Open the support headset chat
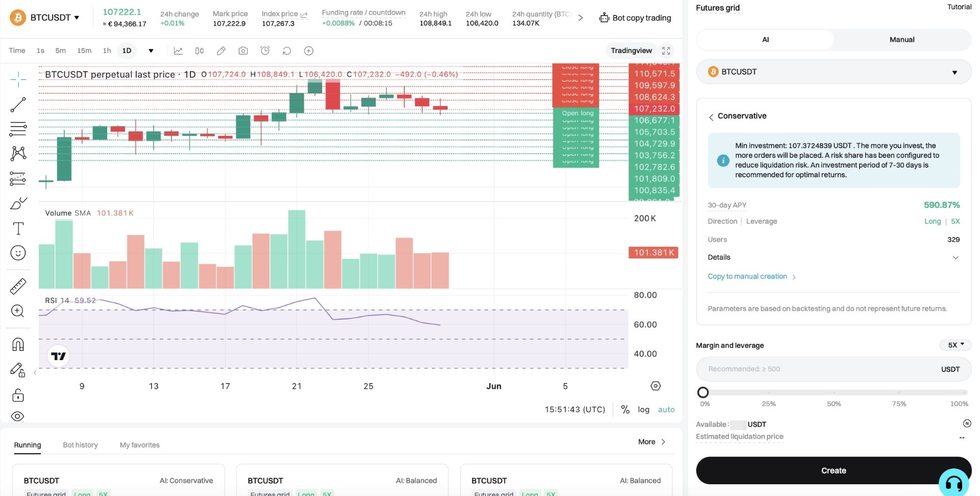Viewport: 980px width, 496px height. [x=953, y=482]
